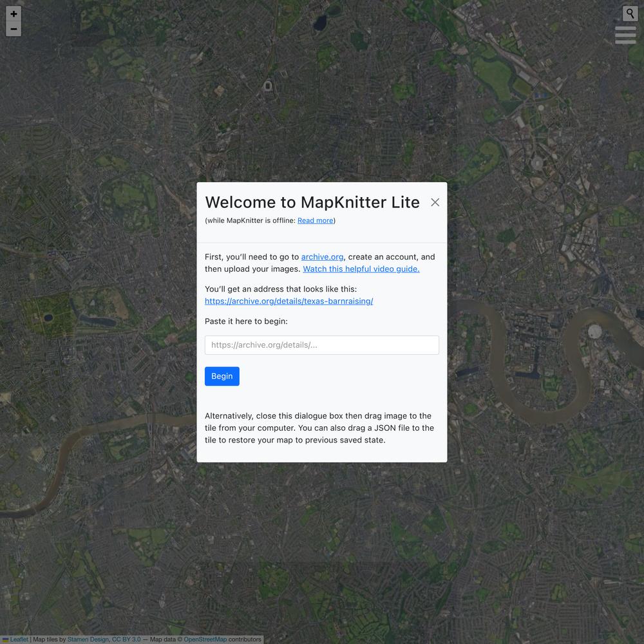Visit the archive.org link

322,257
